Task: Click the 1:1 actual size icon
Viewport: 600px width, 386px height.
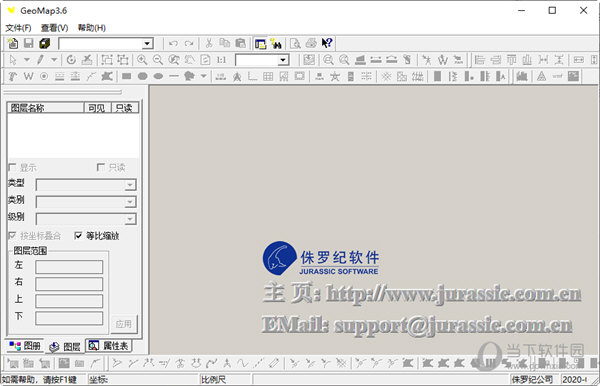Action: [x=221, y=60]
